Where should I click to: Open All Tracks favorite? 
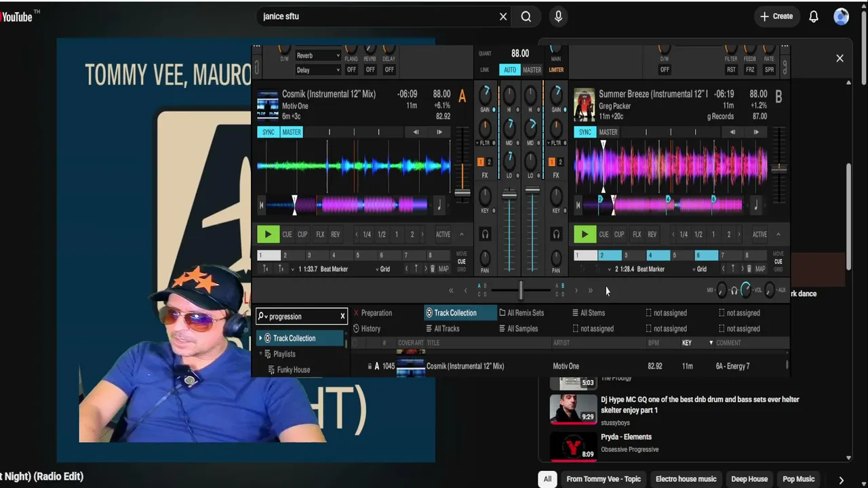pyautogui.click(x=441, y=329)
